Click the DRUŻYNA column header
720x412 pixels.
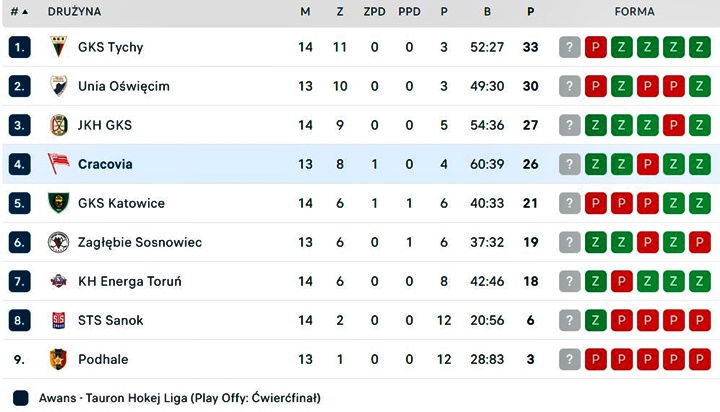pyautogui.click(x=74, y=12)
